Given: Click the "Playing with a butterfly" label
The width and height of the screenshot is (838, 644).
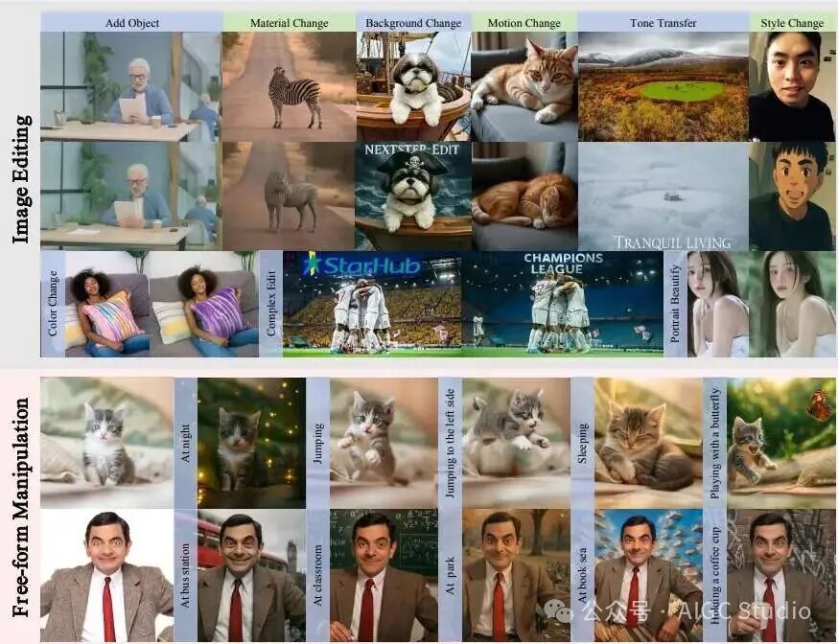Looking at the screenshot, I should point(714,443).
